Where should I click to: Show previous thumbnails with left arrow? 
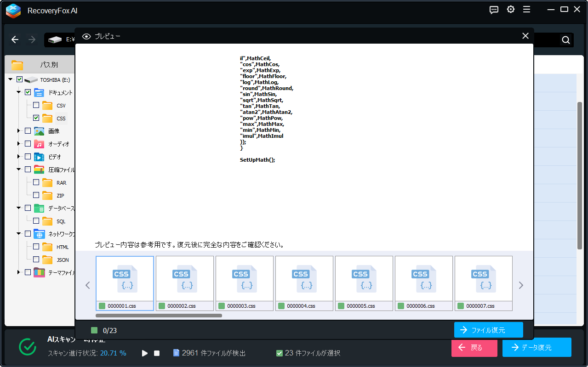[x=88, y=285]
